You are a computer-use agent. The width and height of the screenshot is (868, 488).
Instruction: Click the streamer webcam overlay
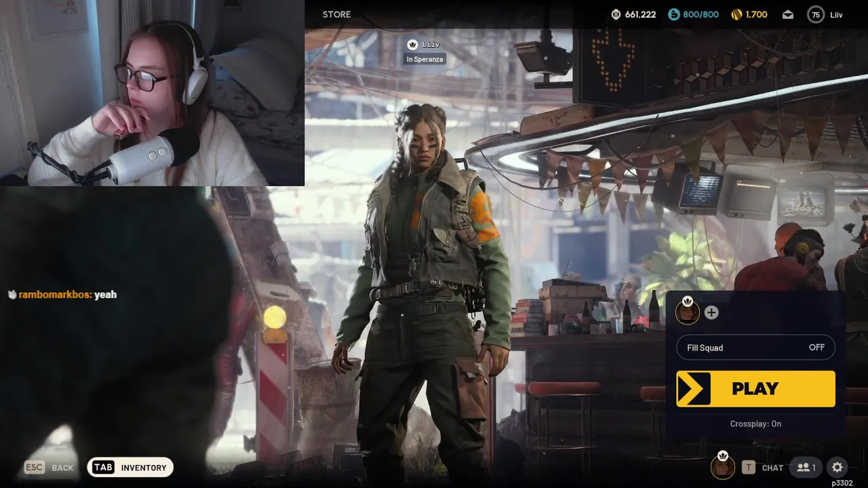tap(152, 93)
